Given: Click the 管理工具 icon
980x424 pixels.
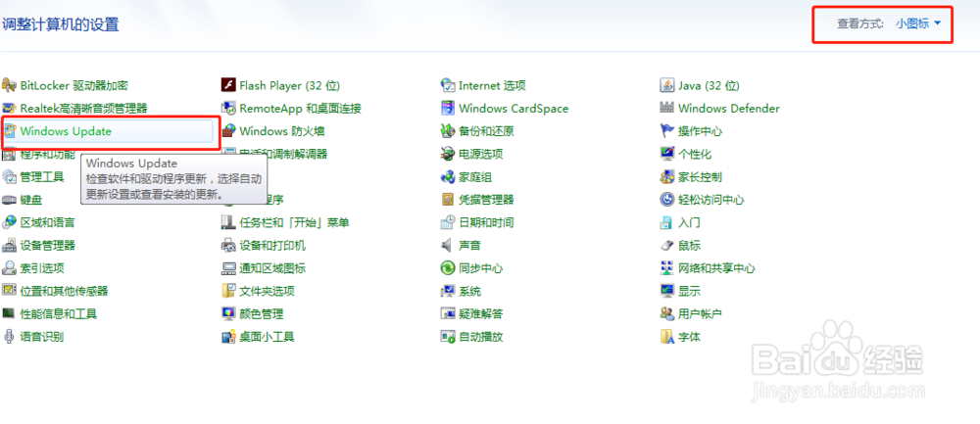Looking at the screenshot, I should point(10,176).
